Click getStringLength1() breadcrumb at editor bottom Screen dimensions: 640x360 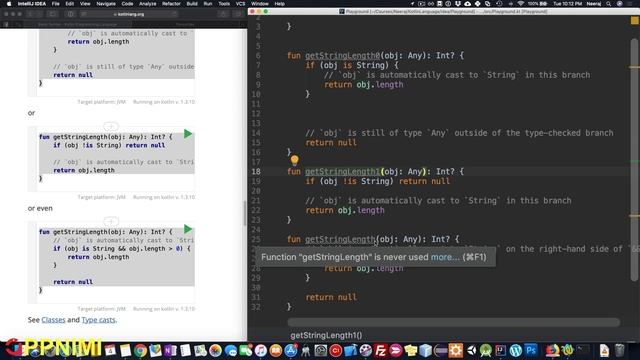(326, 335)
